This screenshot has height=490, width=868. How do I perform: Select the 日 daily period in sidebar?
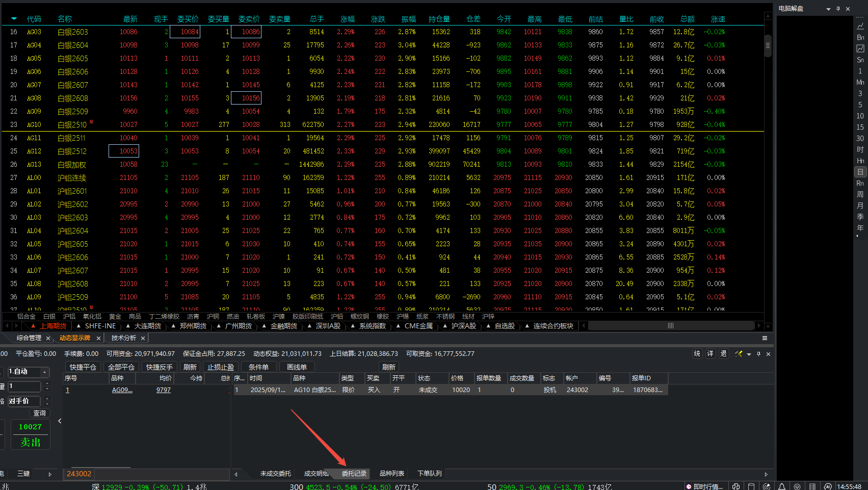click(860, 172)
